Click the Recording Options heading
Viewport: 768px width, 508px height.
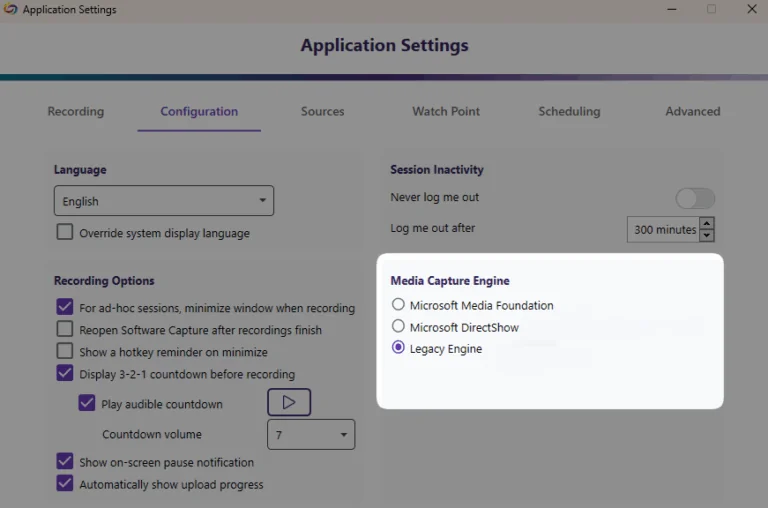pos(104,281)
